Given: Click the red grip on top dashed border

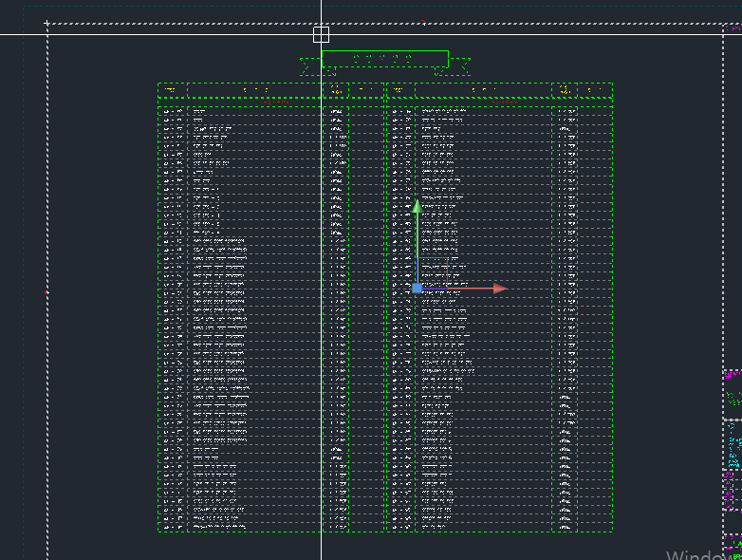Looking at the screenshot, I should 423,22.
